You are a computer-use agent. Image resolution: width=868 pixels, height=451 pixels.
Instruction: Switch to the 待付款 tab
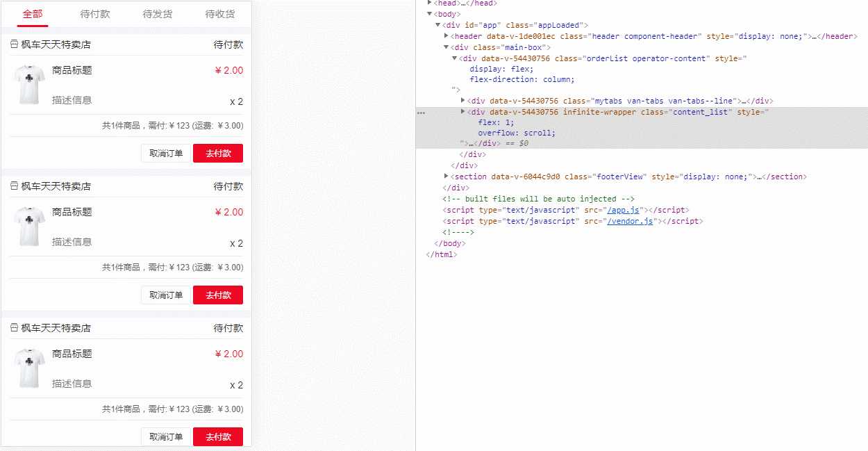pyautogui.click(x=95, y=14)
